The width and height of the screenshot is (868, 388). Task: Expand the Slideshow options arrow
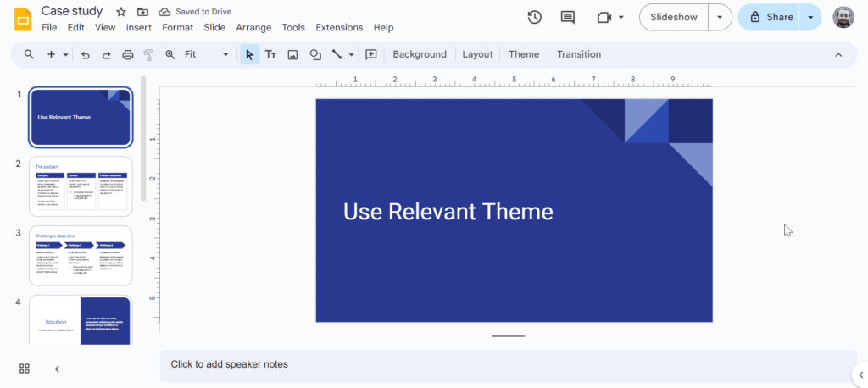(721, 17)
